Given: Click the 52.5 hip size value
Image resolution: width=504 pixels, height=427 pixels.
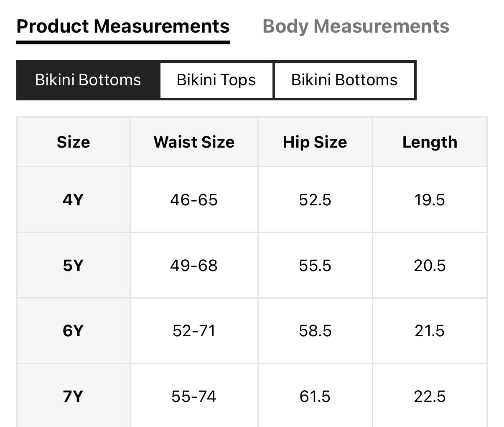Looking at the screenshot, I should (315, 199).
